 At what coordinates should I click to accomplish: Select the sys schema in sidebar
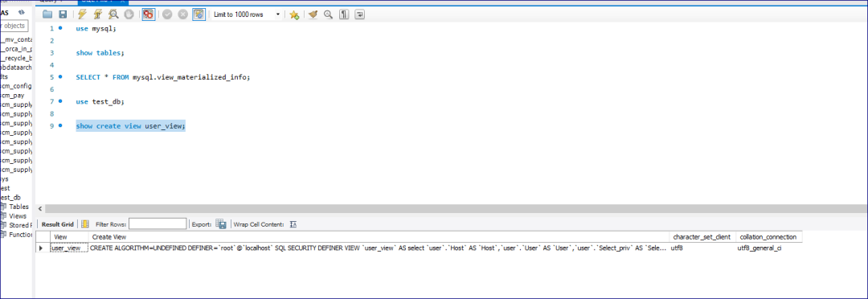tap(5, 179)
